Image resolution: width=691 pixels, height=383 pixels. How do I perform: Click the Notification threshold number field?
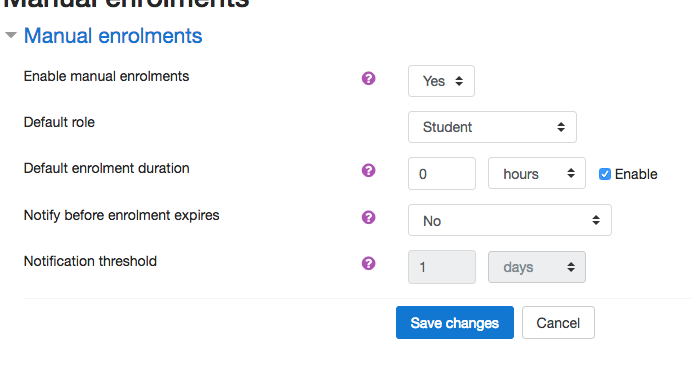point(442,267)
